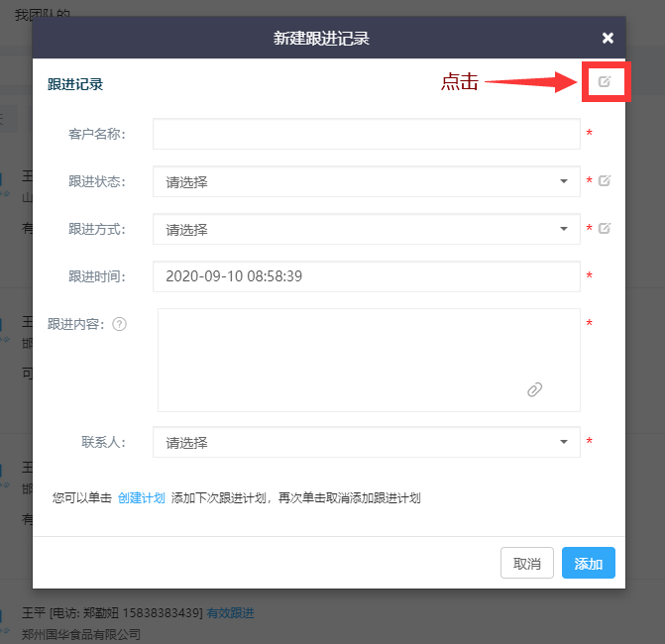Click 郑州国华食品有限公司 text in background list
This screenshot has height=644, width=665.
(x=81, y=634)
